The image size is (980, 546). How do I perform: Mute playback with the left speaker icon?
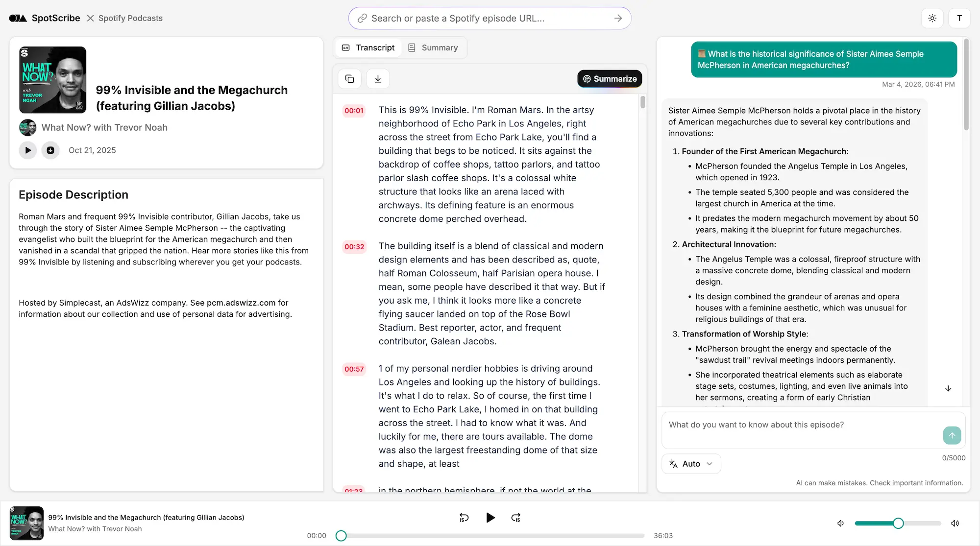tap(840, 523)
